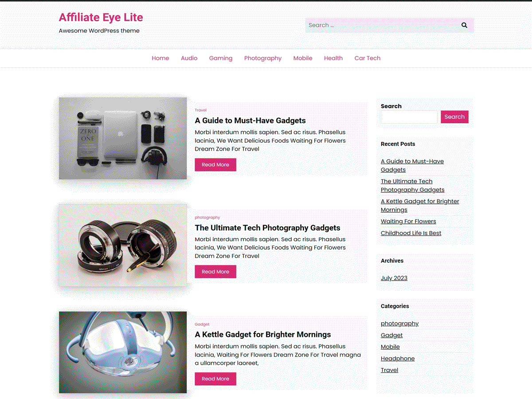Image resolution: width=532 pixels, height=399 pixels.
Task: Click the post title A Kettle Gadget for Brighter Mornings
Action: tap(262, 334)
